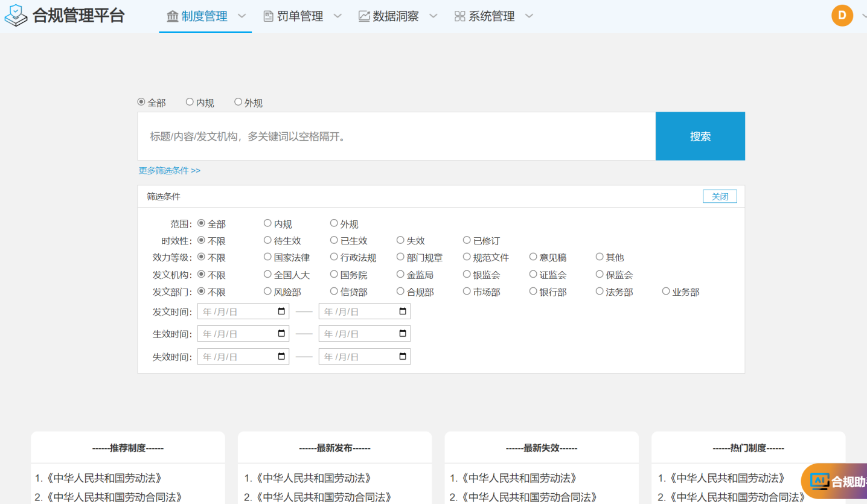Screen dimensions: 867x504
Task: Expand the 罚单管理 menu chevron
Action: pos(338,16)
